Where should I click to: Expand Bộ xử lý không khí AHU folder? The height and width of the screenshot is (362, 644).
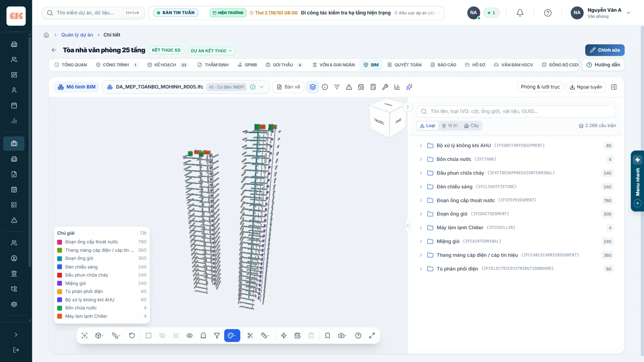point(421,145)
